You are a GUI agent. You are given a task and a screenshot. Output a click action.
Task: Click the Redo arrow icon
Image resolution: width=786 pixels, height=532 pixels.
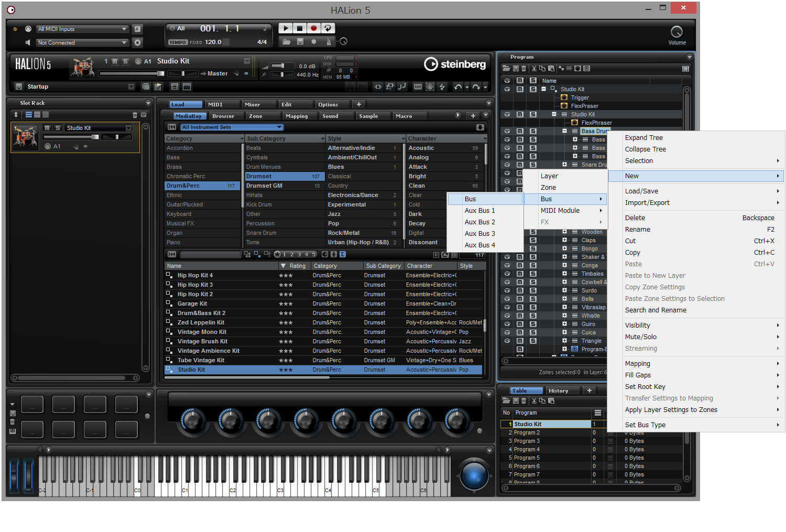476,86
